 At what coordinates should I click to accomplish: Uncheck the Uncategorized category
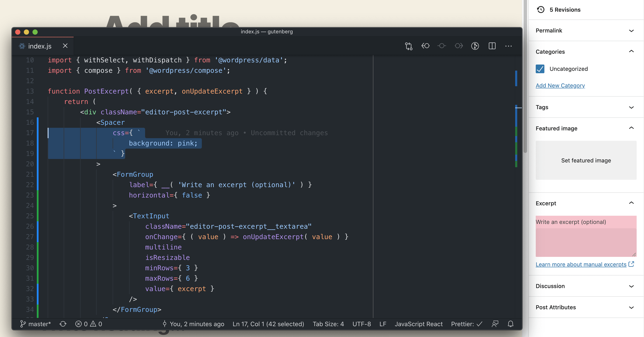coord(540,69)
